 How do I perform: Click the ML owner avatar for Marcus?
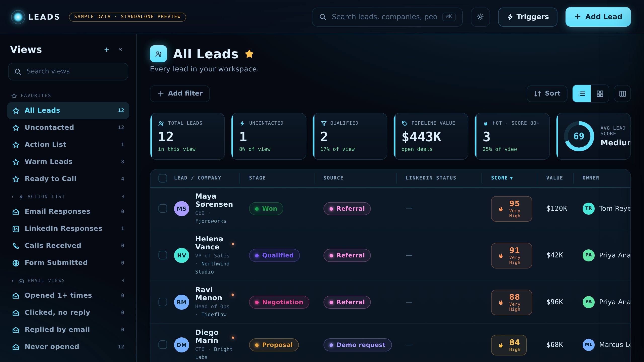point(589,345)
